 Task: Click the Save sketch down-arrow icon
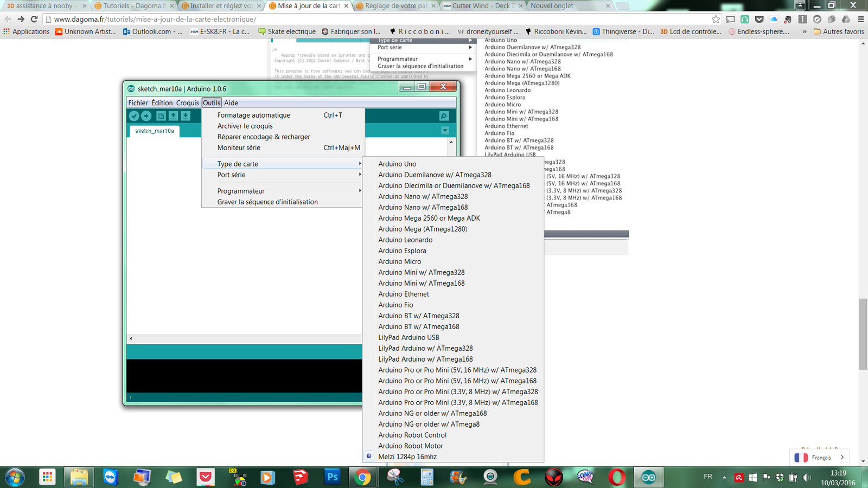186,115
